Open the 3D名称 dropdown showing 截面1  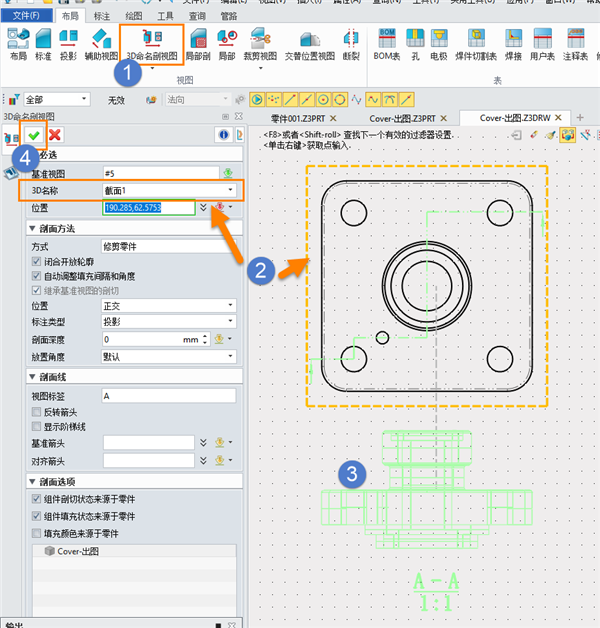[x=169, y=190]
